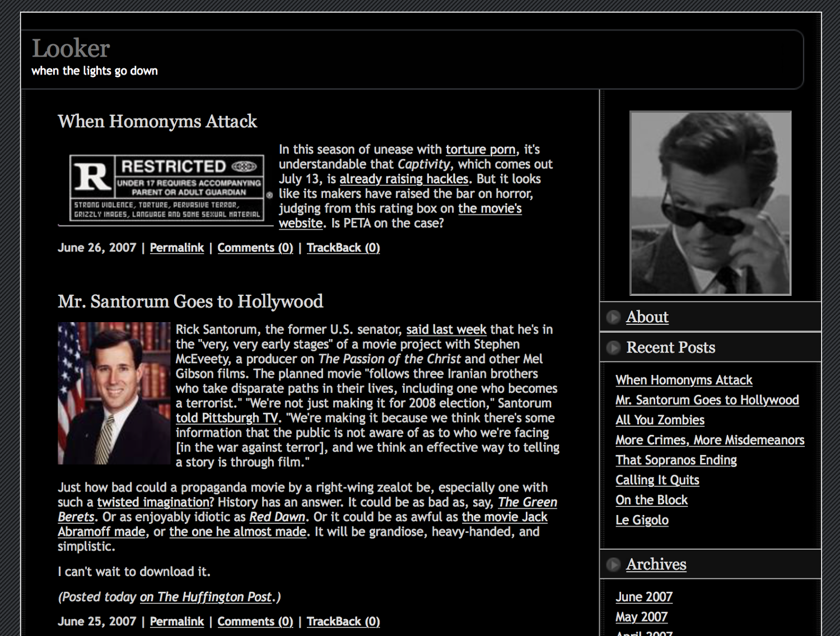Open 'on The Huffington Post' link

tap(206, 597)
